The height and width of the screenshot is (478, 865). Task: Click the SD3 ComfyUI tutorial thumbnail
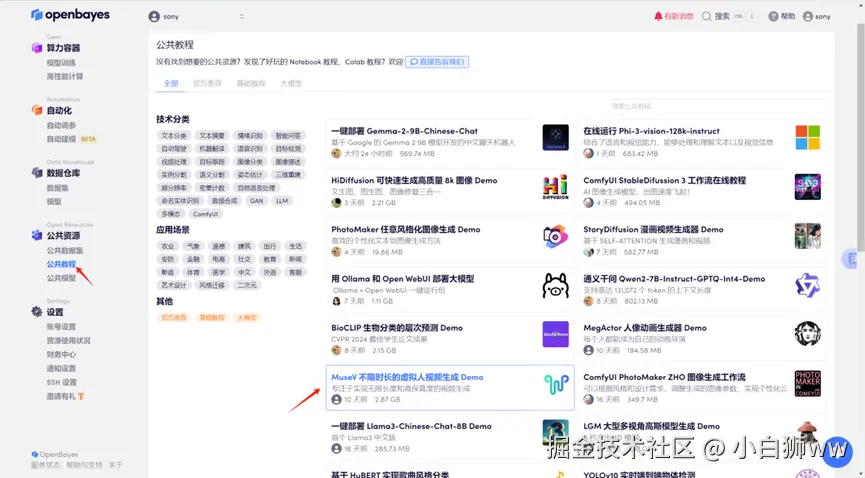(x=808, y=187)
